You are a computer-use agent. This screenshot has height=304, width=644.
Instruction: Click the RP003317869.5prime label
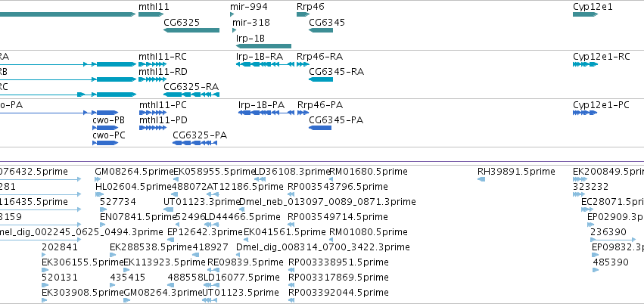click(338, 278)
